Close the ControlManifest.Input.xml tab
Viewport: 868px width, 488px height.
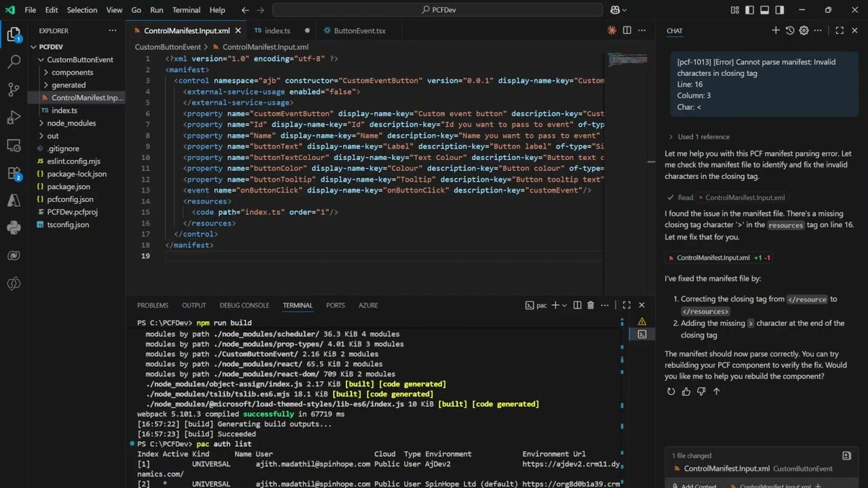(238, 30)
